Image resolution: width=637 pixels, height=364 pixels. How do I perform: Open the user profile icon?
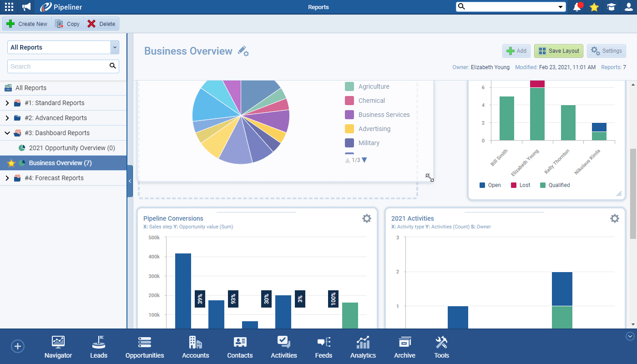(628, 7)
